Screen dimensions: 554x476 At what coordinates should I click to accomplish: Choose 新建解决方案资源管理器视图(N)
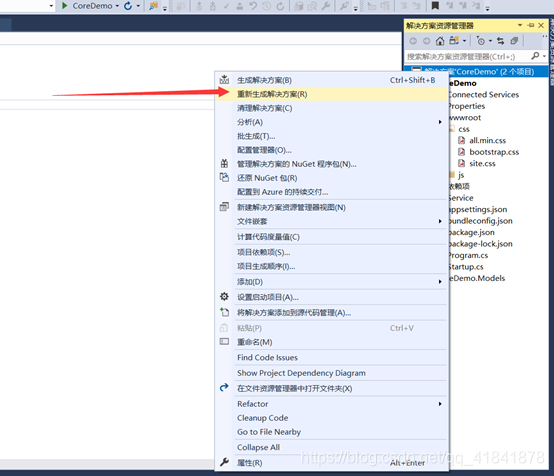332,207
